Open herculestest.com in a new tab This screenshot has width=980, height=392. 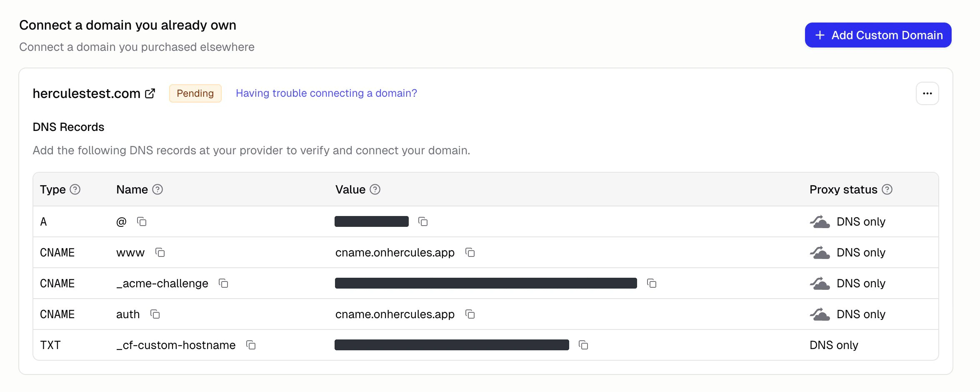coord(150,93)
